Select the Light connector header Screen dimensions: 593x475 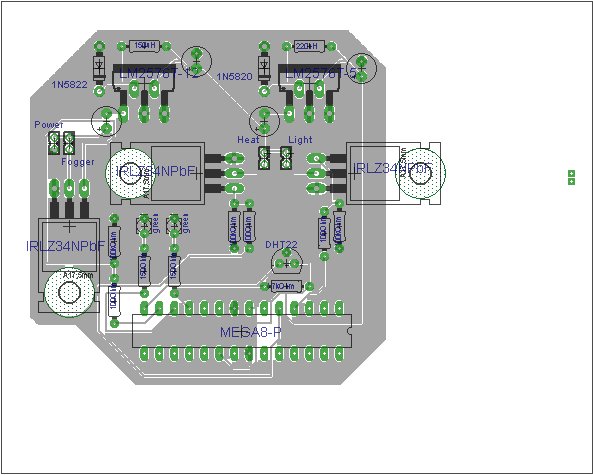(x=286, y=158)
